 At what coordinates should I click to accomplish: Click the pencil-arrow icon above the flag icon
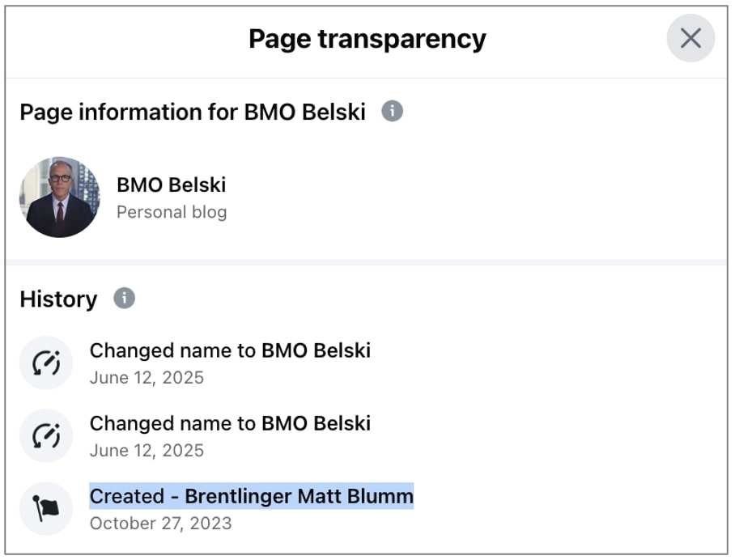tap(46, 435)
